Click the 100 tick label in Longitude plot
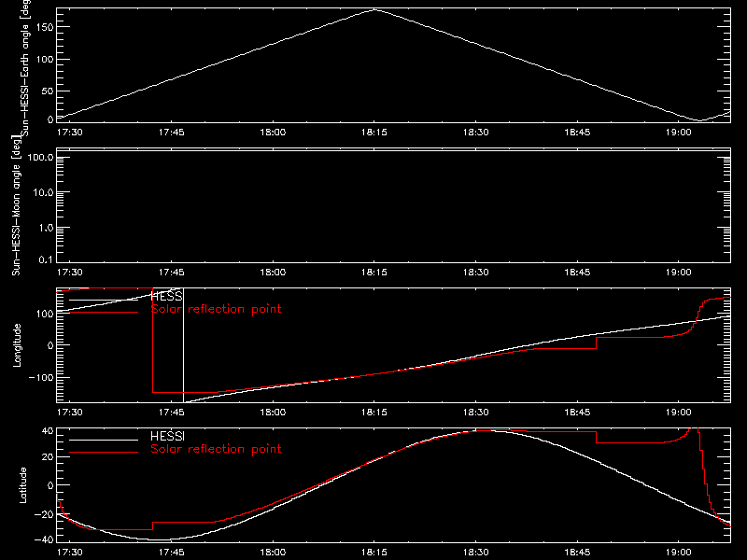Viewport: 747px width, 560px height. coord(44,314)
